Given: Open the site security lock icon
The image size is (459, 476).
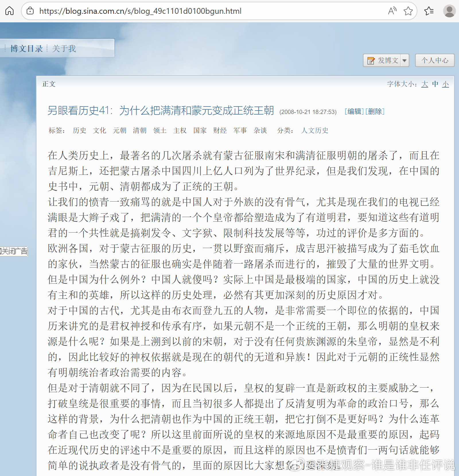Looking at the screenshot, I should pyautogui.click(x=30, y=11).
